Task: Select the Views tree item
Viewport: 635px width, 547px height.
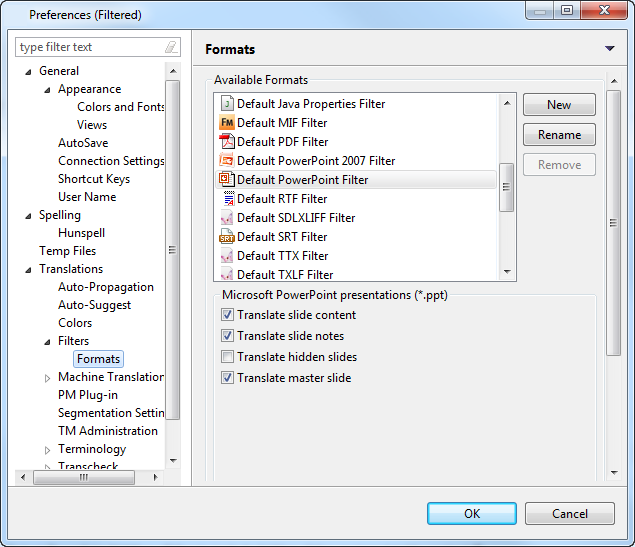Action: pyautogui.click(x=92, y=125)
